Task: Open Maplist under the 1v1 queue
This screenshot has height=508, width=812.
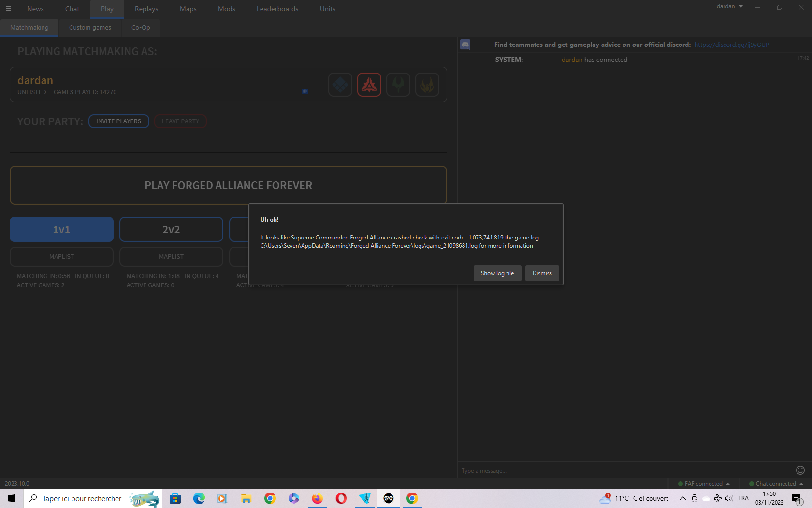Action: point(61,257)
